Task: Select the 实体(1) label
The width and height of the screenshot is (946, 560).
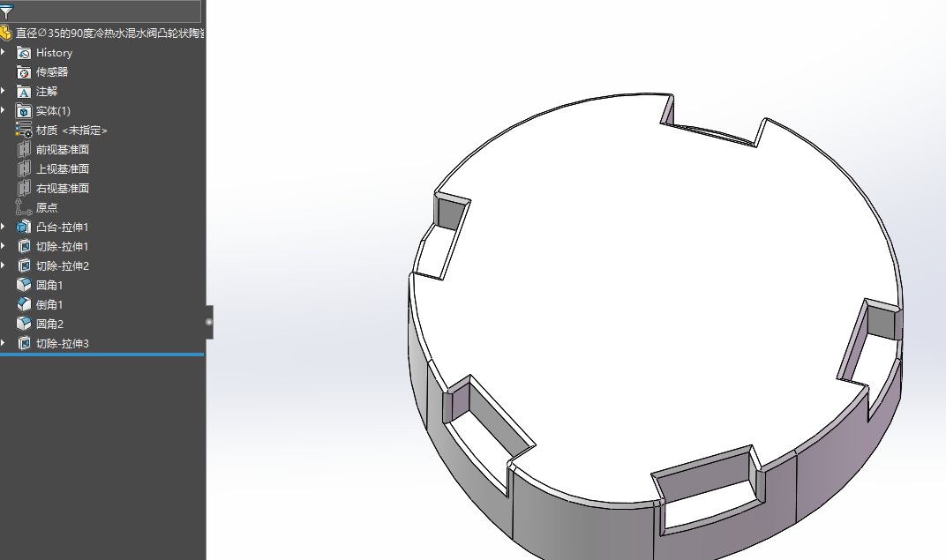Action: tap(53, 111)
